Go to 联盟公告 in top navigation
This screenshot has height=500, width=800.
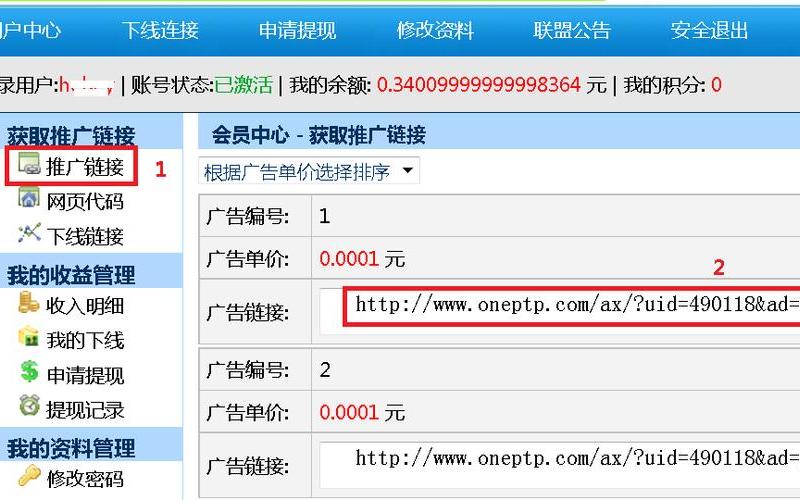pos(572,30)
